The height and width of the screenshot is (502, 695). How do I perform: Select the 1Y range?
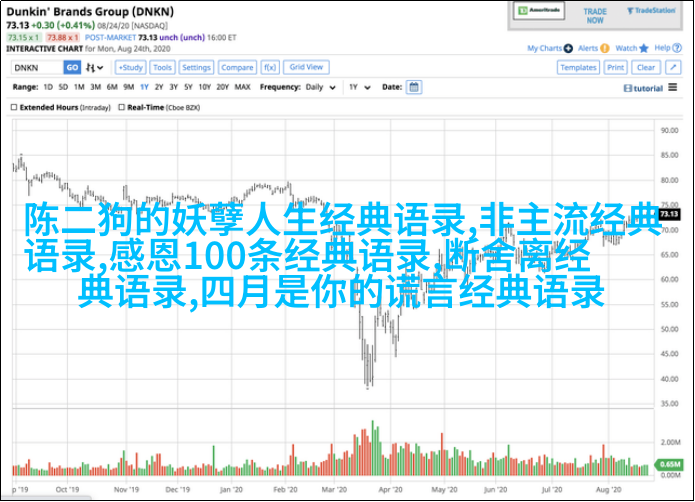(144, 87)
